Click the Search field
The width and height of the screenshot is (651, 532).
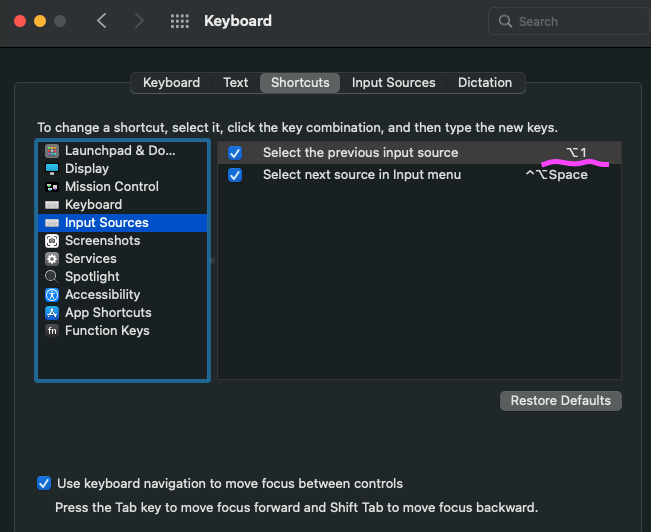coord(565,21)
